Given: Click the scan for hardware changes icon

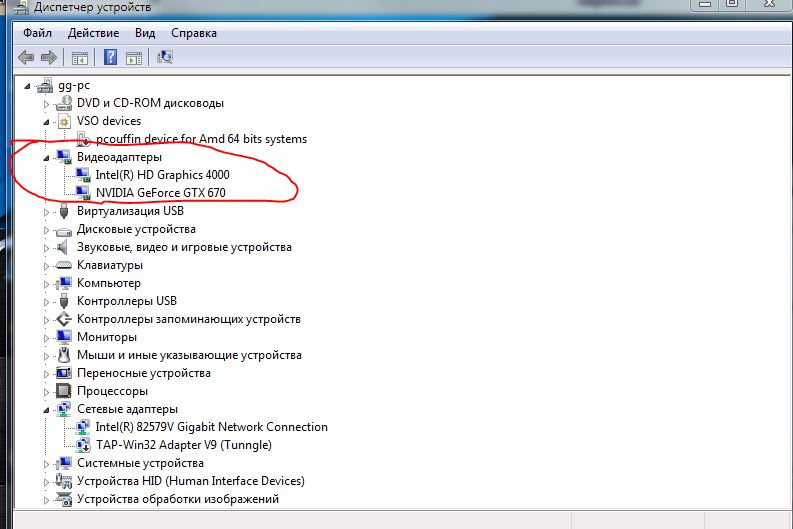Looking at the screenshot, I should pyautogui.click(x=165, y=57).
